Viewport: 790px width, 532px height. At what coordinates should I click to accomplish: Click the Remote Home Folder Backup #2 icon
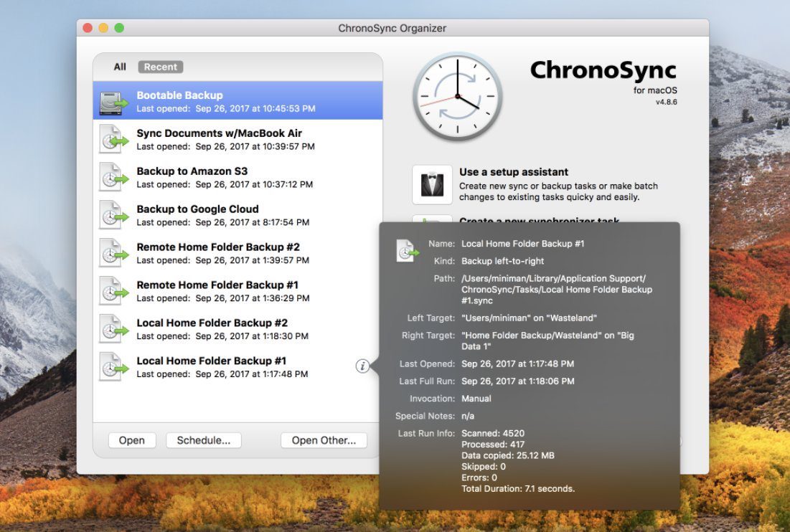[x=113, y=253]
